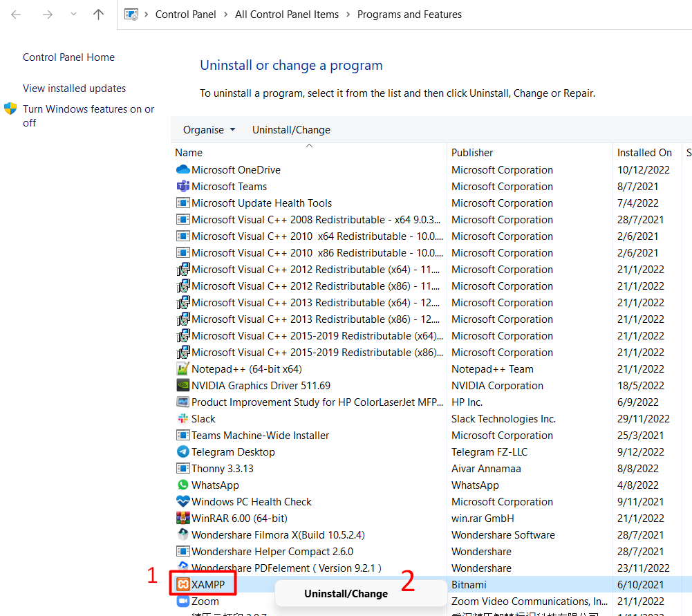Sort the list by Publisher column
The width and height of the screenshot is (692, 616).
pyautogui.click(x=471, y=153)
